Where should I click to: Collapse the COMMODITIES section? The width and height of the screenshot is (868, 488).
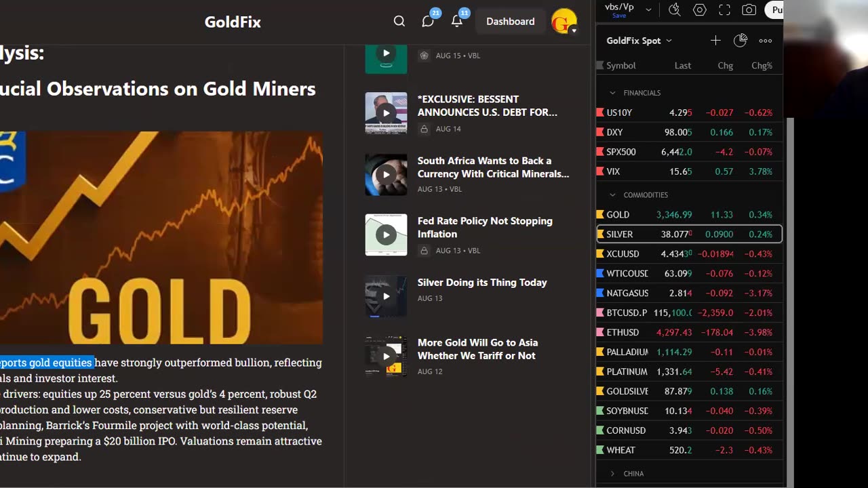(612, 195)
